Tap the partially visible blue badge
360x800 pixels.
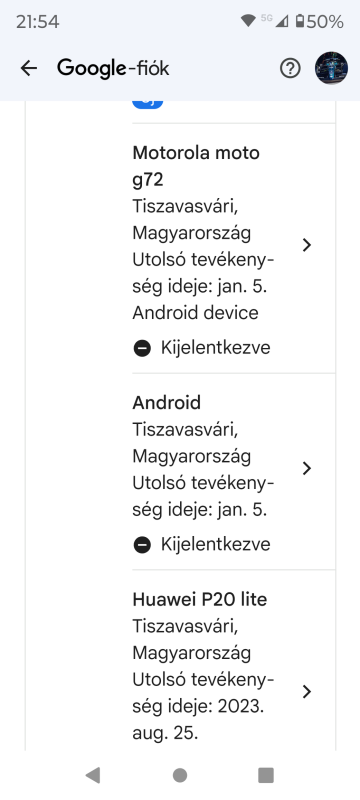pyautogui.click(x=148, y=104)
